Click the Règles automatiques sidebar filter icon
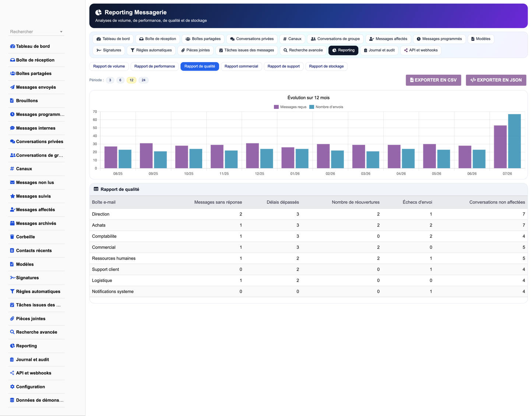The width and height of the screenshot is (532, 416). (13, 291)
